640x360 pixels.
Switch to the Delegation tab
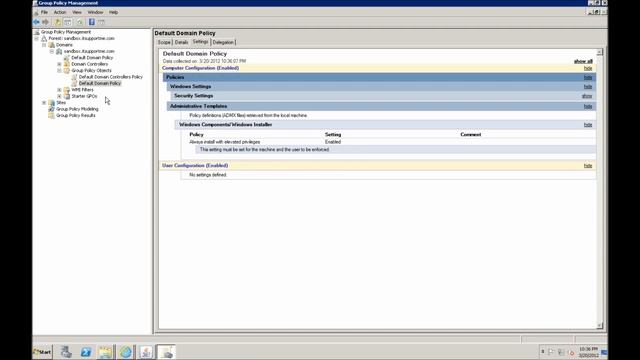(x=223, y=42)
